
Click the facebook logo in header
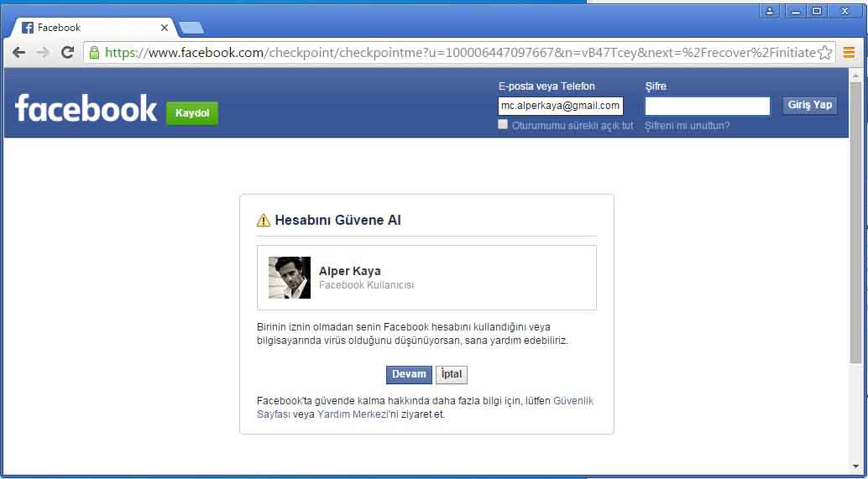[86, 108]
